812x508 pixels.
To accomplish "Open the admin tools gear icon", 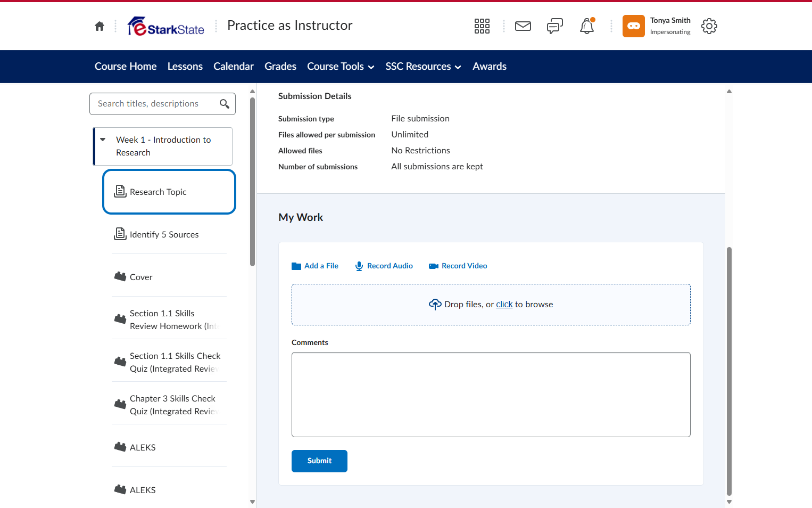I will point(709,26).
